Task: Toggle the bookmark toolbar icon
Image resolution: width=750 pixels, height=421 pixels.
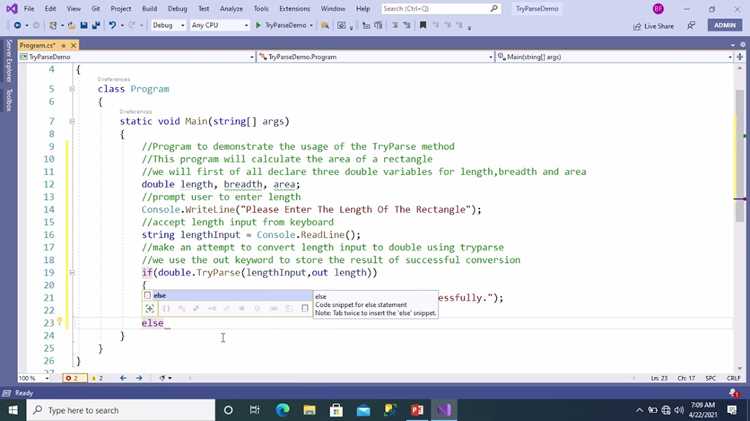Action: pyautogui.click(x=423, y=25)
